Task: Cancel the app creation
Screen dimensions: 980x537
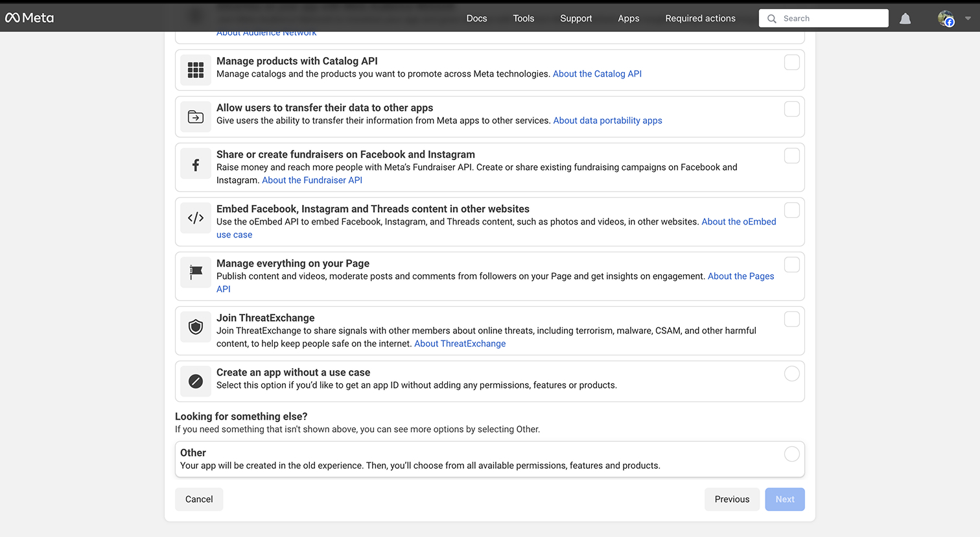Action: [x=199, y=499]
